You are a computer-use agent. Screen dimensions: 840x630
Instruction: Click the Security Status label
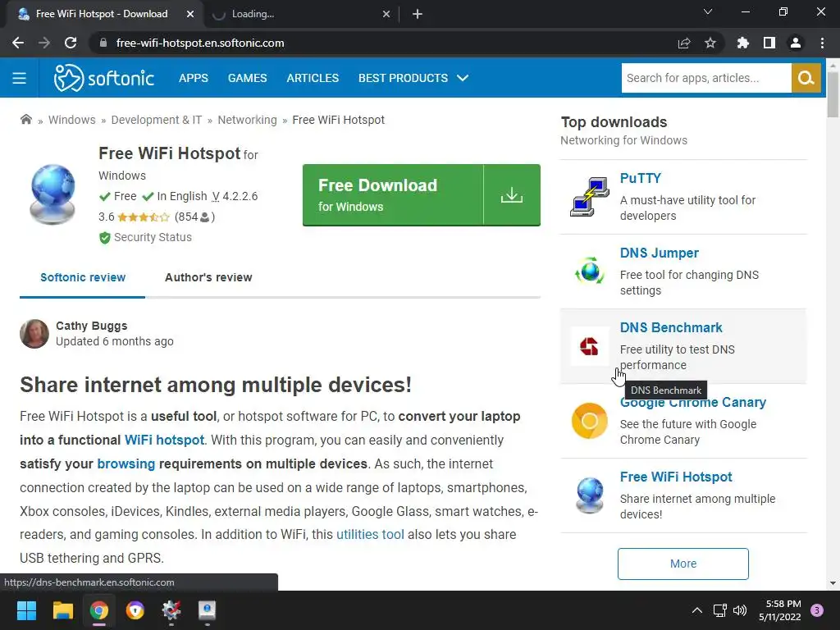(x=153, y=237)
